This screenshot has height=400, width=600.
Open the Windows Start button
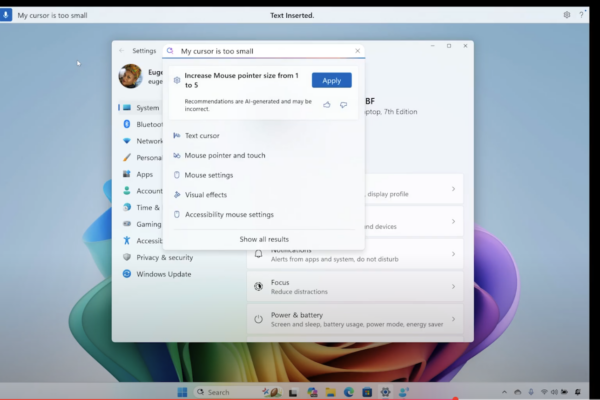pyautogui.click(x=182, y=391)
